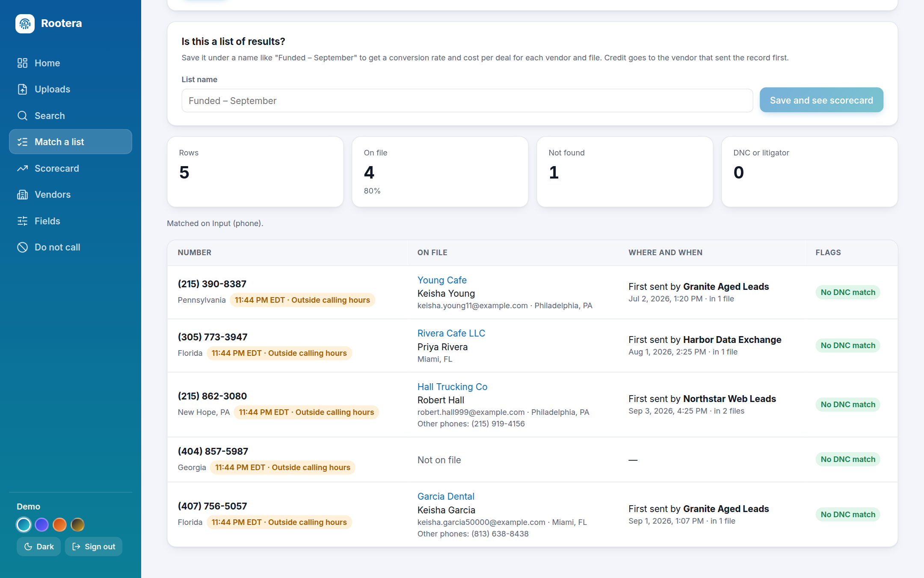Click Save and see scorecard button

click(821, 100)
